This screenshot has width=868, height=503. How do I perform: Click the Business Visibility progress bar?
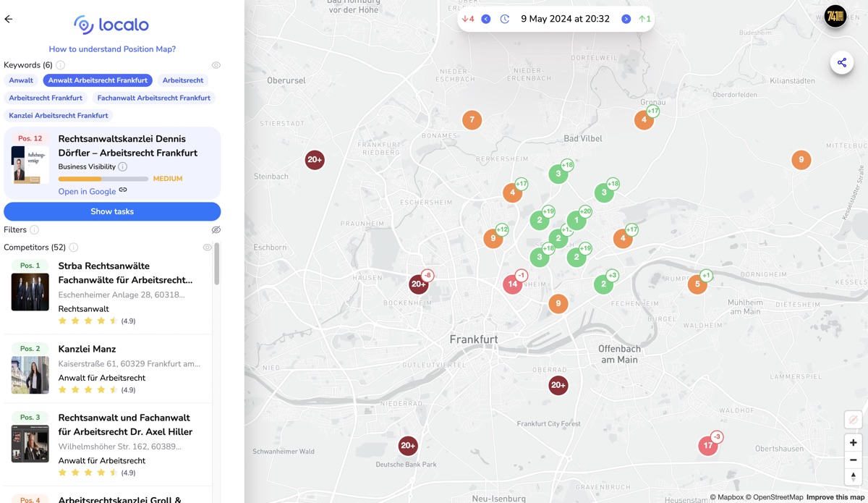103,179
